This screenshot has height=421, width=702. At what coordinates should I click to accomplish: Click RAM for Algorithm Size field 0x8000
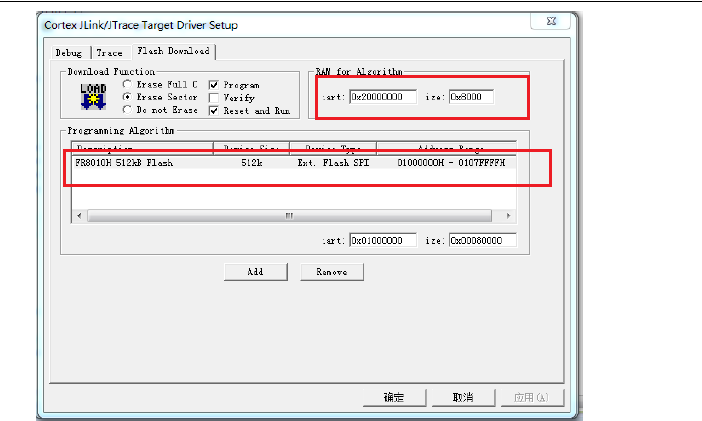tap(471, 97)
